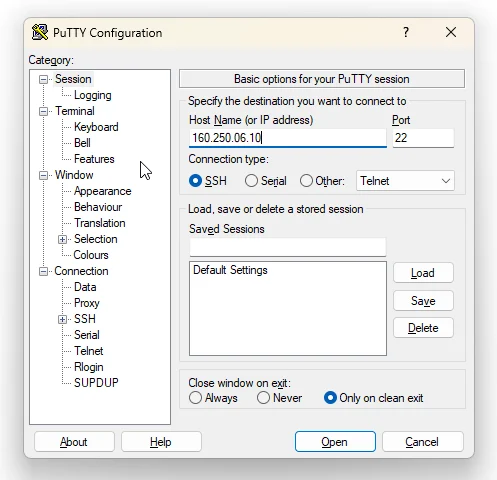The image size is (497, 480).
Task: Collapse the Session tree node
Action: tap(43, 79)
